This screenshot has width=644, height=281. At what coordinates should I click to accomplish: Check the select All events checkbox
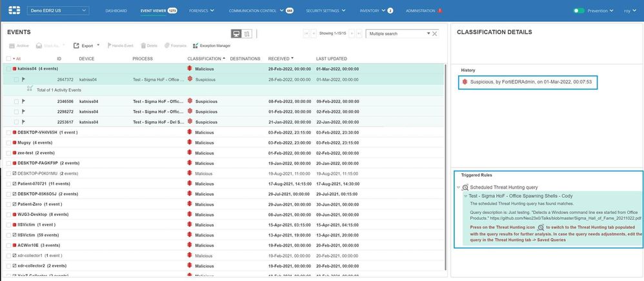click(8, 59)
